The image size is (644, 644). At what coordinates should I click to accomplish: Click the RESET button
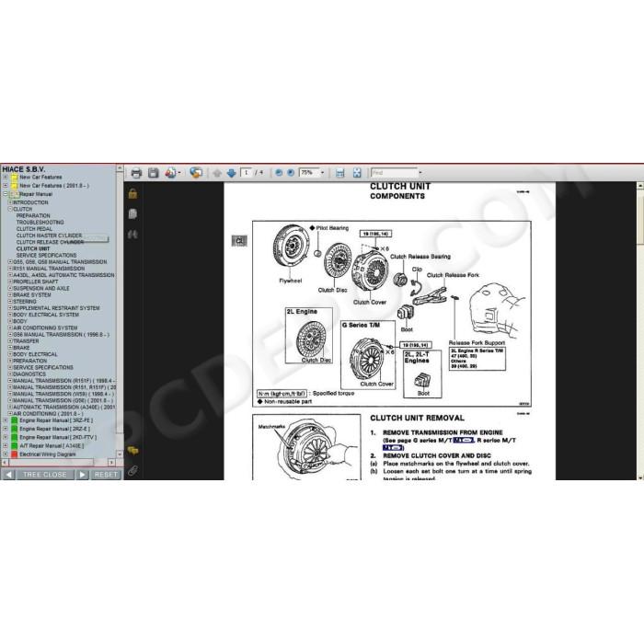tap(106, 475)
